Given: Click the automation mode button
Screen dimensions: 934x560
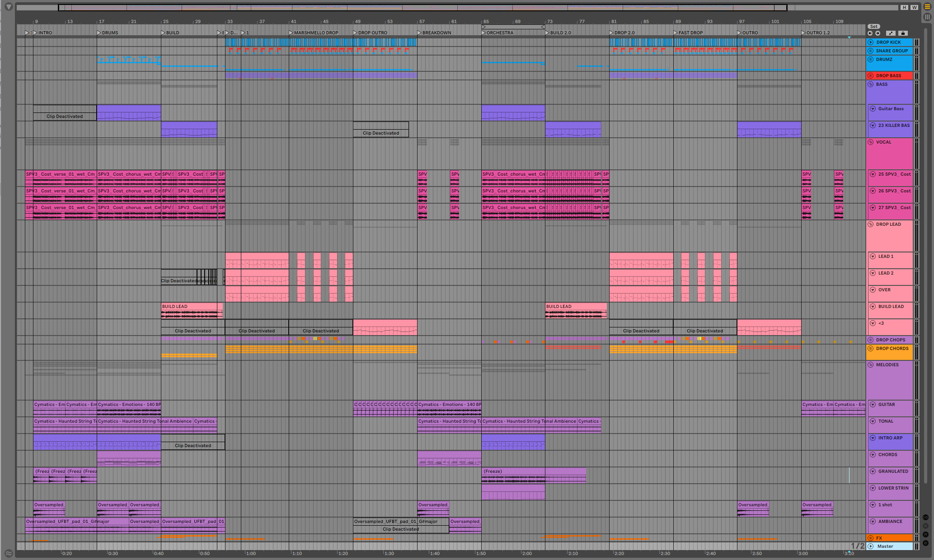Looking at the screenshot, I should 891,33.
